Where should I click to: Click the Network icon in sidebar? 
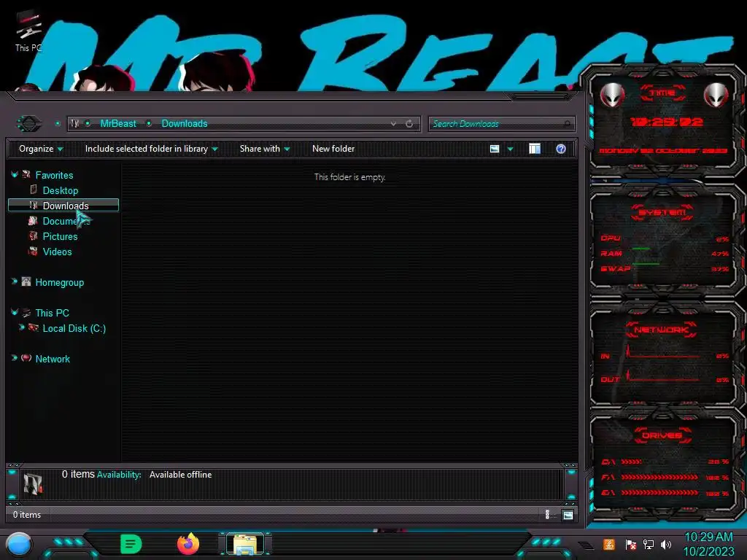26,358
